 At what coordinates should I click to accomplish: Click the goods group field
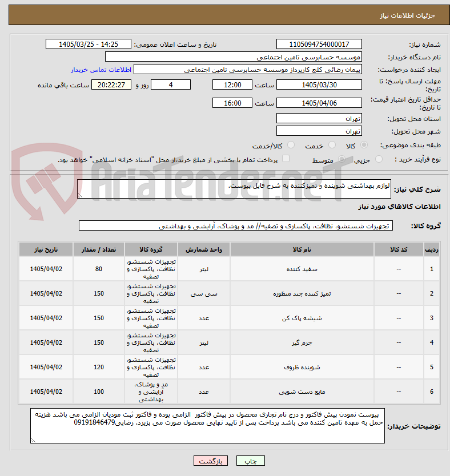click(236, 226)
